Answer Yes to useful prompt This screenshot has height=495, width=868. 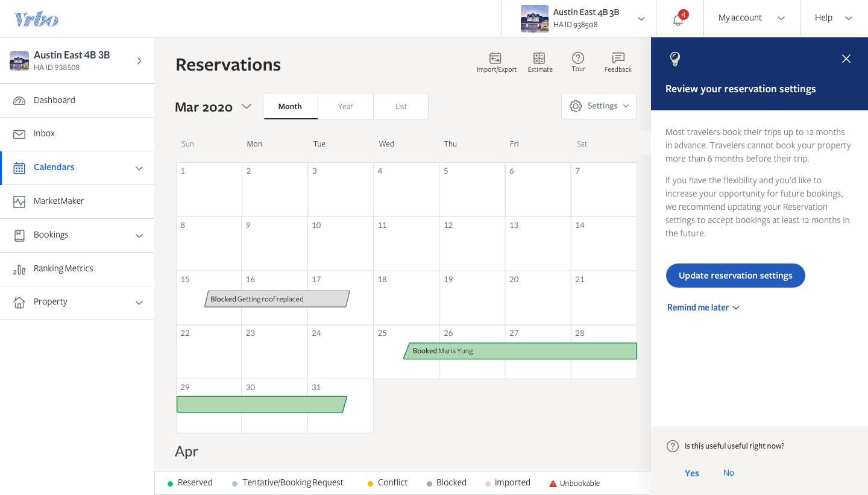[x=692, y=473]
